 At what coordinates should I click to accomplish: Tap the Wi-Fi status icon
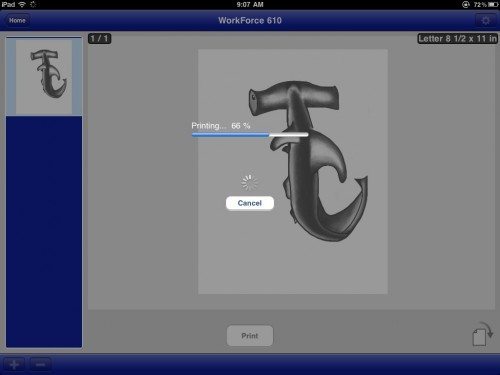pyautogui.click(x=22, y=5)
